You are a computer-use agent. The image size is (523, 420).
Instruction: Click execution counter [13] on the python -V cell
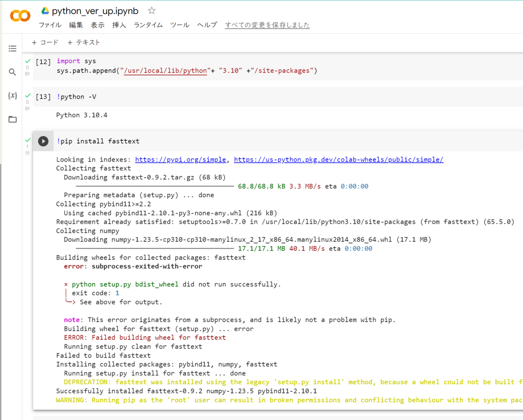click(x=43, y=96)
